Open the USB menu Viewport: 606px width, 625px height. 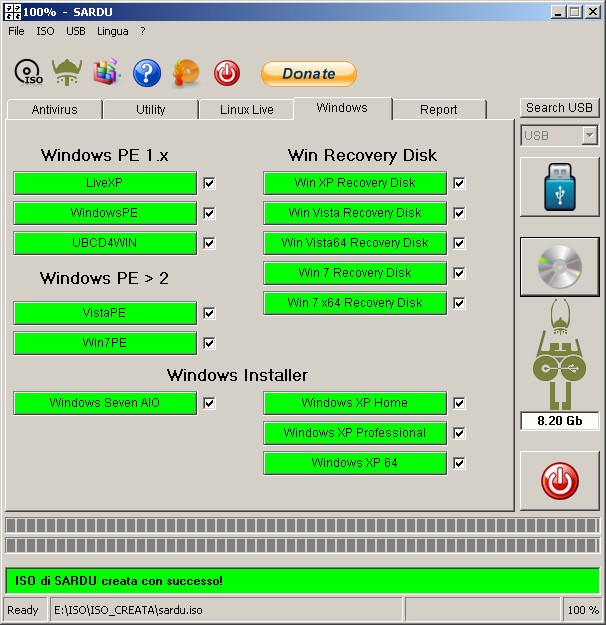pyautogui.click(x=76, y=31)
